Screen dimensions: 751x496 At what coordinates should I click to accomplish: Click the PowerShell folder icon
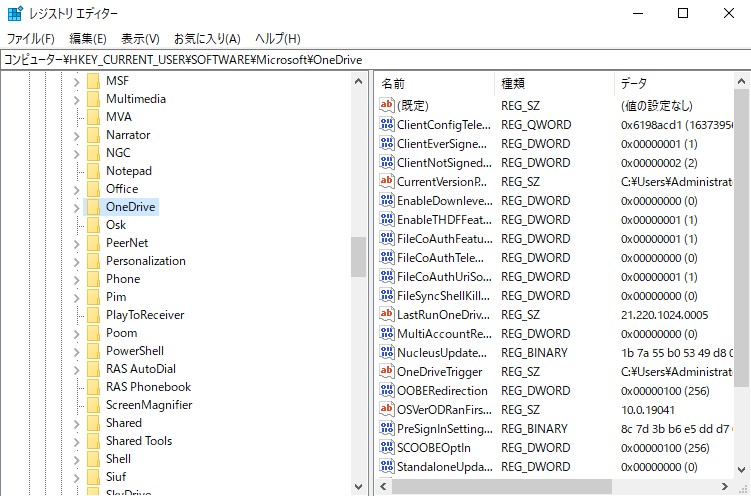pyautogui.click(x=93, y=351)
